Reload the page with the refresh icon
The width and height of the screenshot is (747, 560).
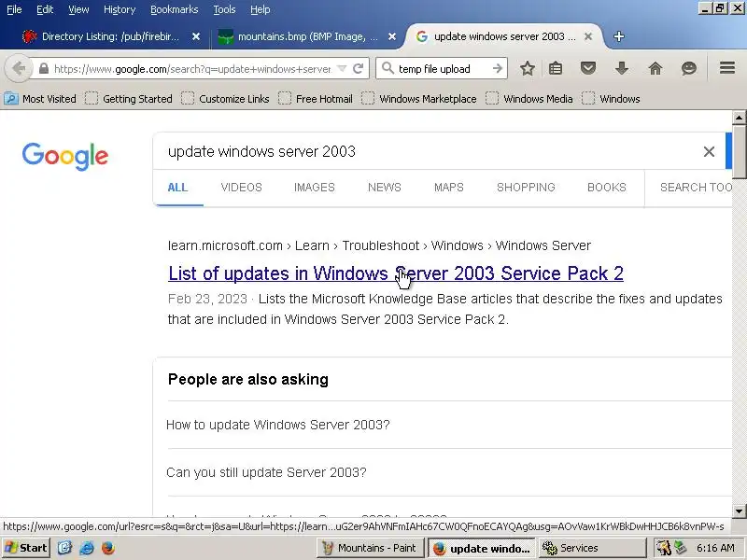coord(359,68)
